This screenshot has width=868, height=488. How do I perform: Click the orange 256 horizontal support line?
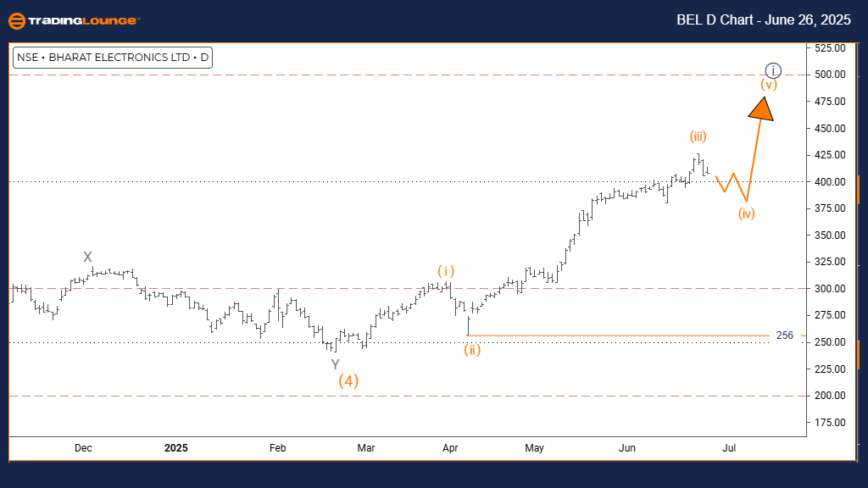(619, 335)
